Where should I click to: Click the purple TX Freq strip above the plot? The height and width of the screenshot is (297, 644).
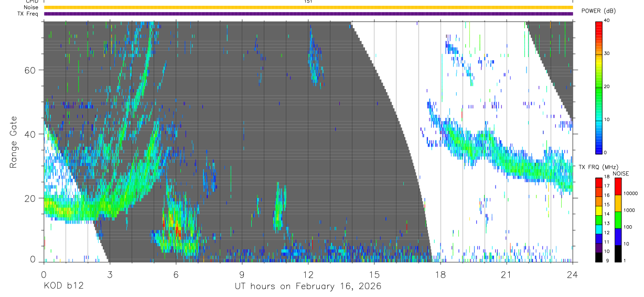(308, 14)
